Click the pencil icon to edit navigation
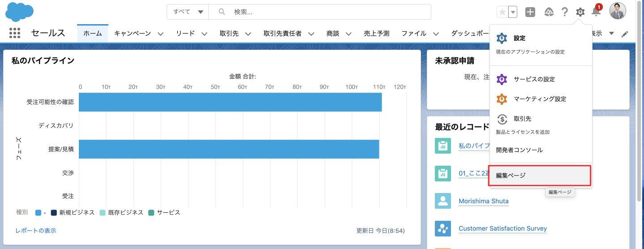Image resolution: width=644 pixels, height=249 pixels. click(625, 34)
